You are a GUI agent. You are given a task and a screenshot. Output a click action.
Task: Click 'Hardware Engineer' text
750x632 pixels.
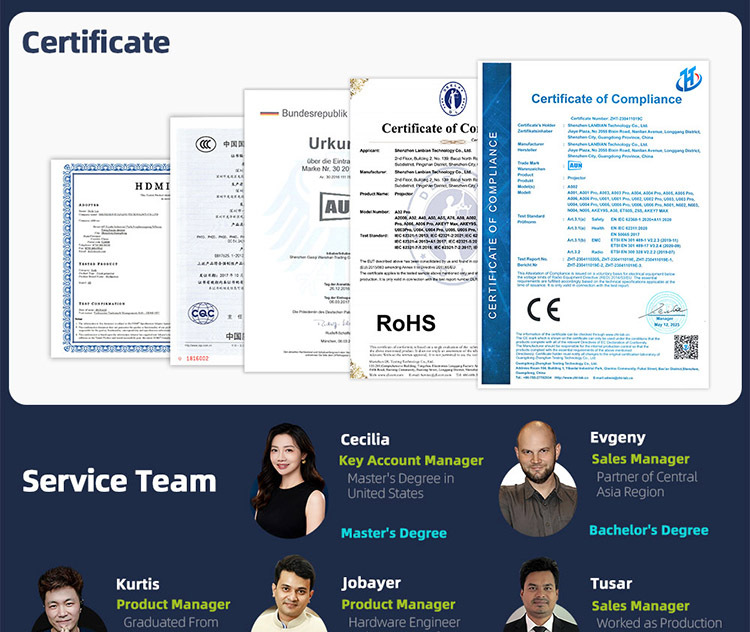click(x=404, y=622)
